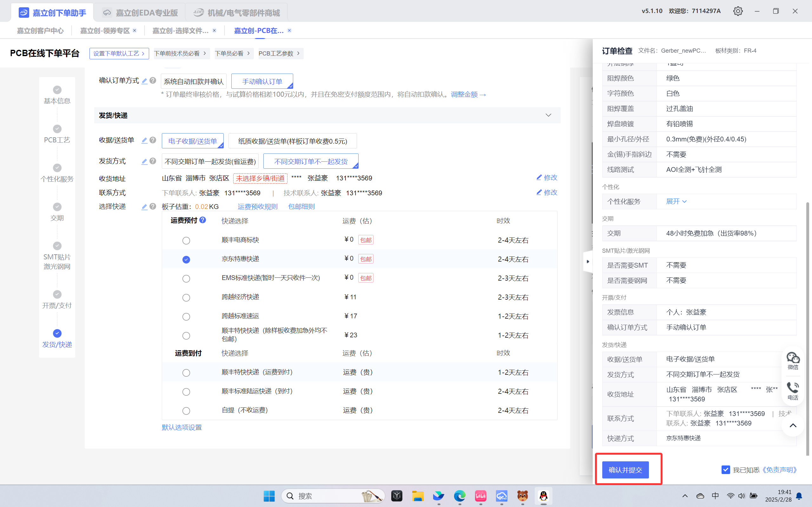Open QQ penguin from the taskbar
Viewport: 812px width, 507px height.
click(x=543, y=496)
